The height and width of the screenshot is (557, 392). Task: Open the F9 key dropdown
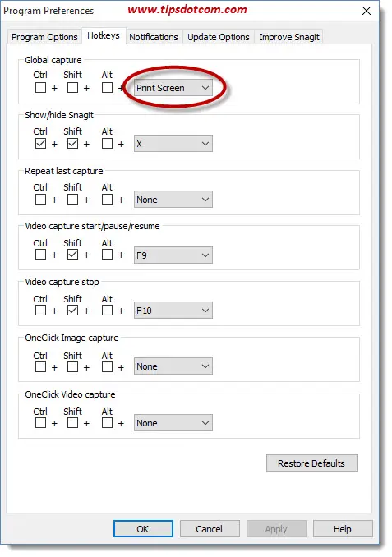click(x=173, y=255)
